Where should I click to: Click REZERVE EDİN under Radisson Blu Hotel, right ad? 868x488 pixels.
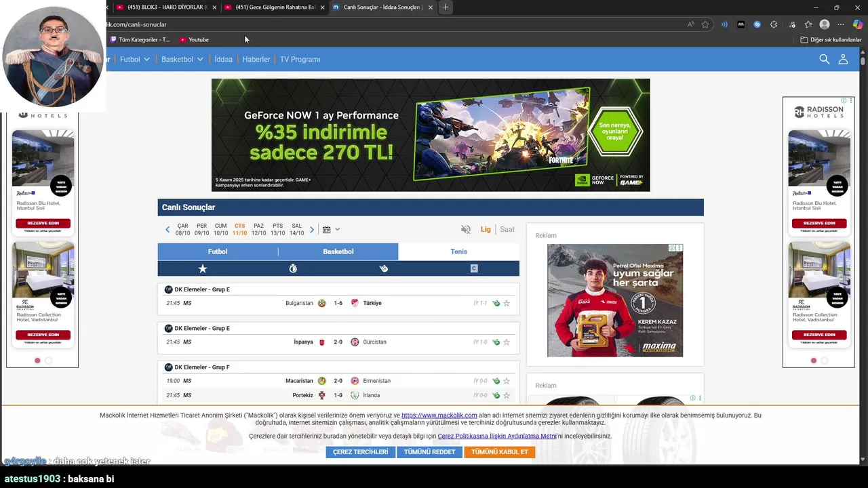coord(819,223)
